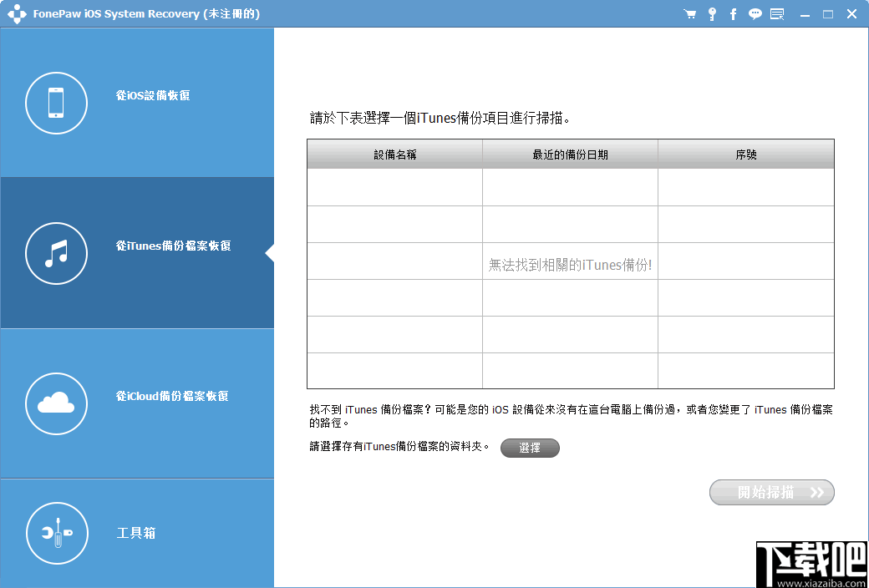Viewport: 869px width, 588px height.
Task: Click the 開始掃描 scan button
Action: click(x=770, y=492)
